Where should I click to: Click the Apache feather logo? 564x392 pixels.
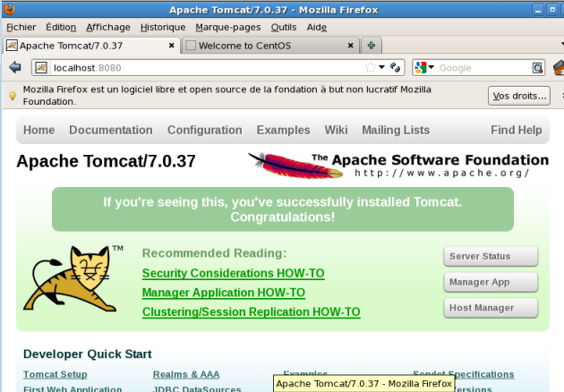coord(278,166)
